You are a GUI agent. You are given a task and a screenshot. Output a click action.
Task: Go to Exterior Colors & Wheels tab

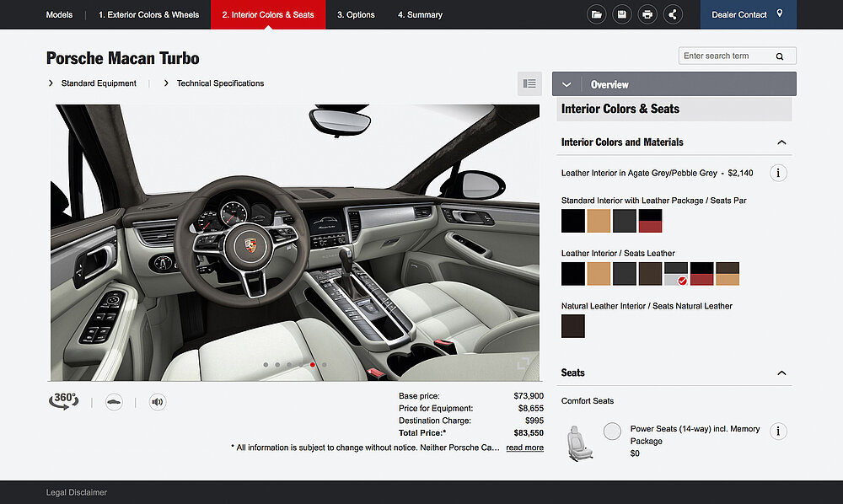pyautogui.click(x=148, y=14)
